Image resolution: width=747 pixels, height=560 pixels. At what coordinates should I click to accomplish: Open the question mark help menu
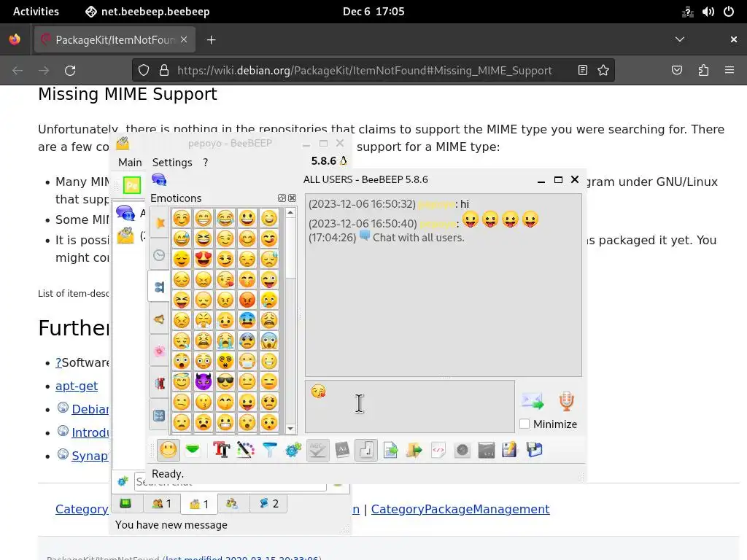click(205, 163)
